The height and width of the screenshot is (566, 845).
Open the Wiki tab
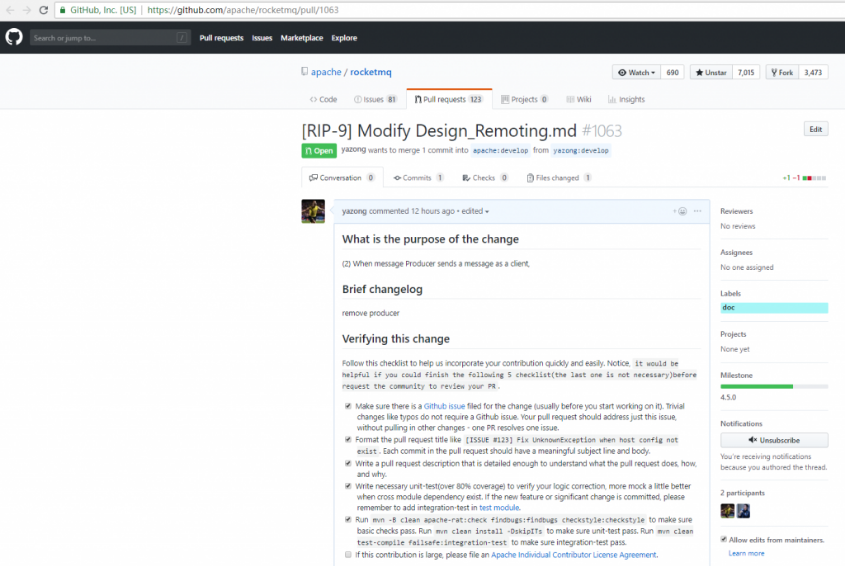pos(579,99)
